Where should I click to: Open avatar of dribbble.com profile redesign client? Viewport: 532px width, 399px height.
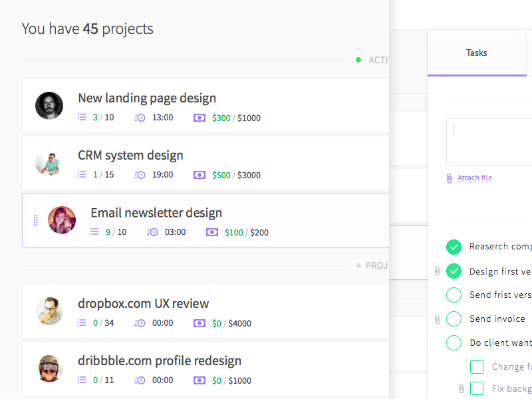click(x=49, y=368)
